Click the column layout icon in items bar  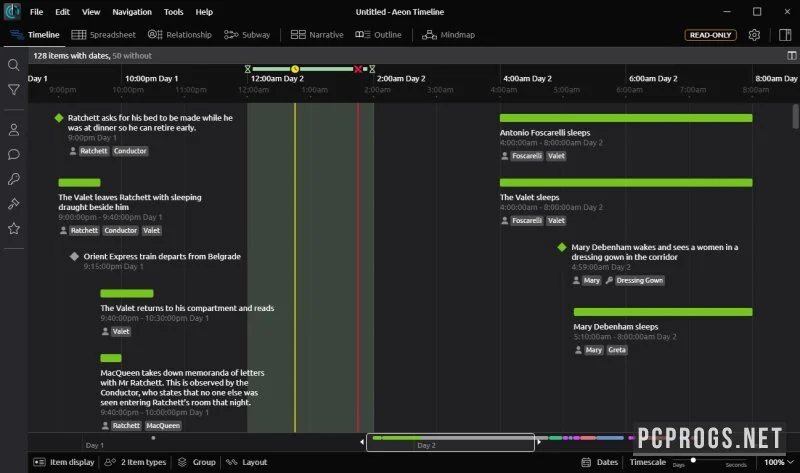click(791, 55)
